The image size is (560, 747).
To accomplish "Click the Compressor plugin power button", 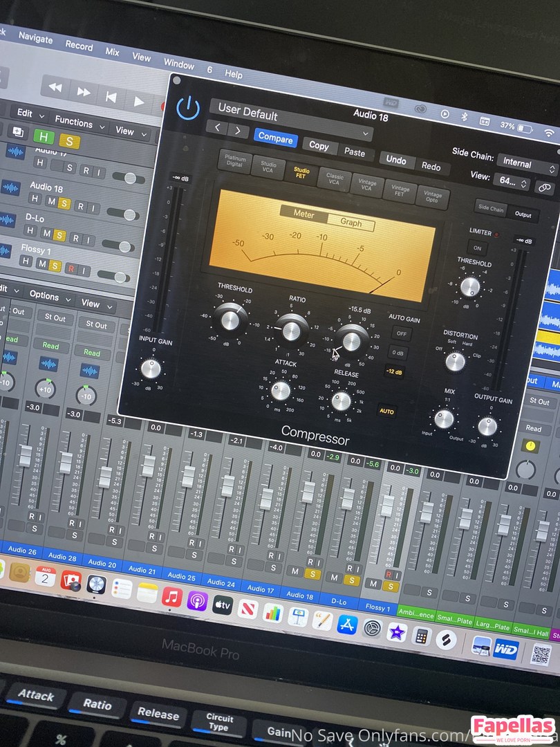I will [x=187, y=109].
